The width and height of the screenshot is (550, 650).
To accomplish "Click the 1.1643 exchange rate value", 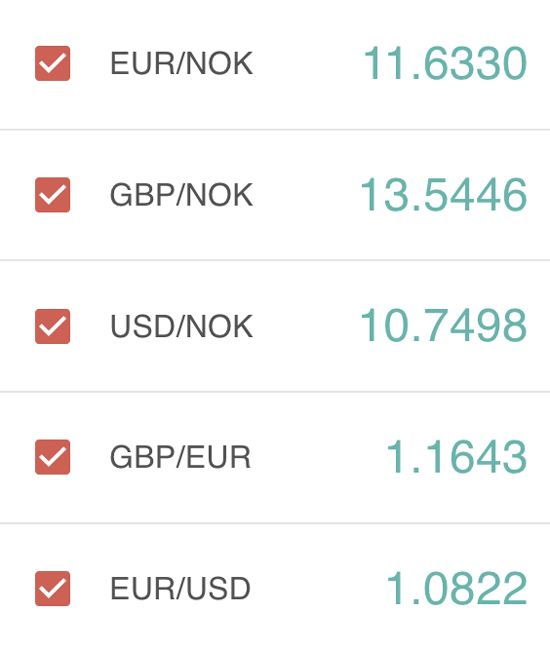I will pyautogui.click(x=457, y=457).
